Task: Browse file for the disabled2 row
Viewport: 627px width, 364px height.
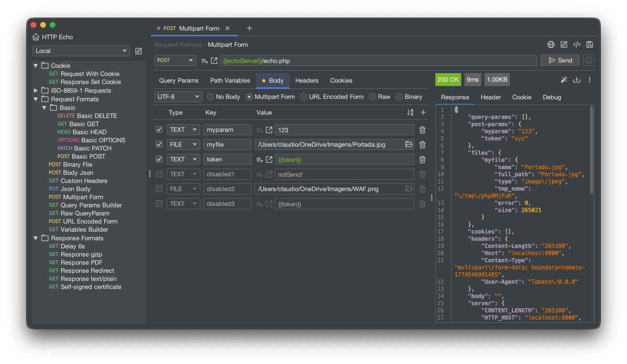Action: (x=409, y=189)
